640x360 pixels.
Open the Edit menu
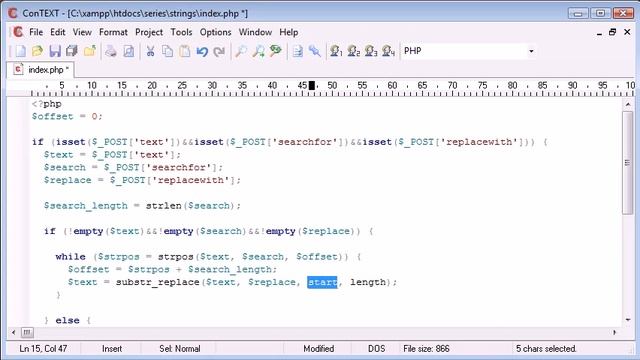tap(58, 32)
